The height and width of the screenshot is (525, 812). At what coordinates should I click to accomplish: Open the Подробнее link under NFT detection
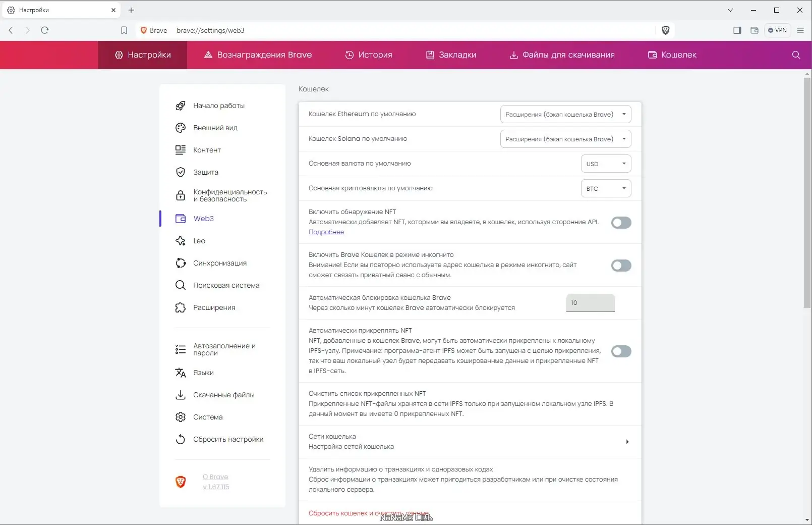click(x=326, y=232)
